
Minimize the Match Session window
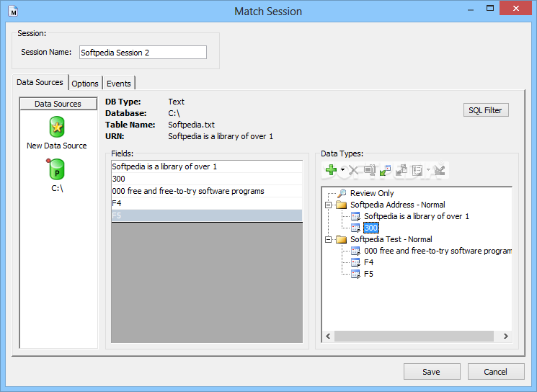pos(471,9)
